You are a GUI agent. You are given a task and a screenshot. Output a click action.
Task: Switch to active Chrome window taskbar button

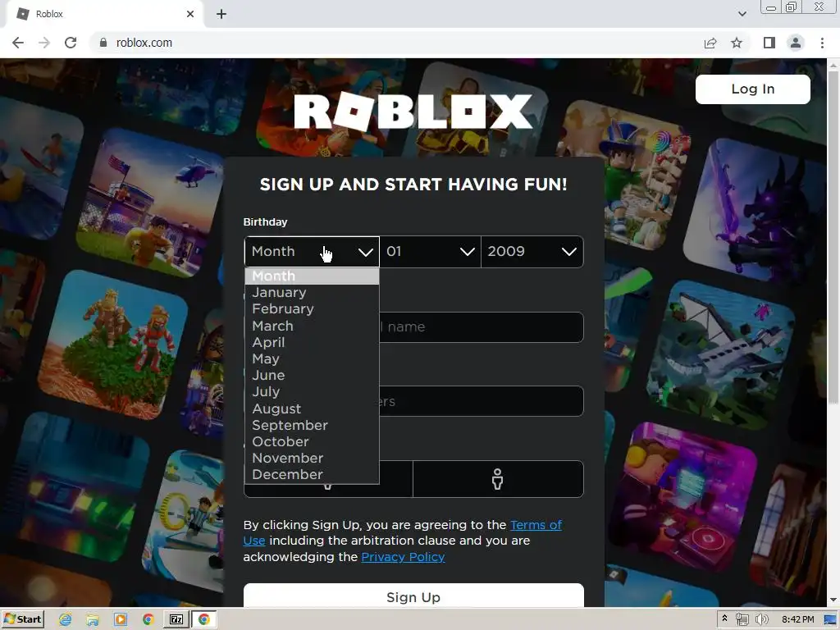tap(204, 620)
